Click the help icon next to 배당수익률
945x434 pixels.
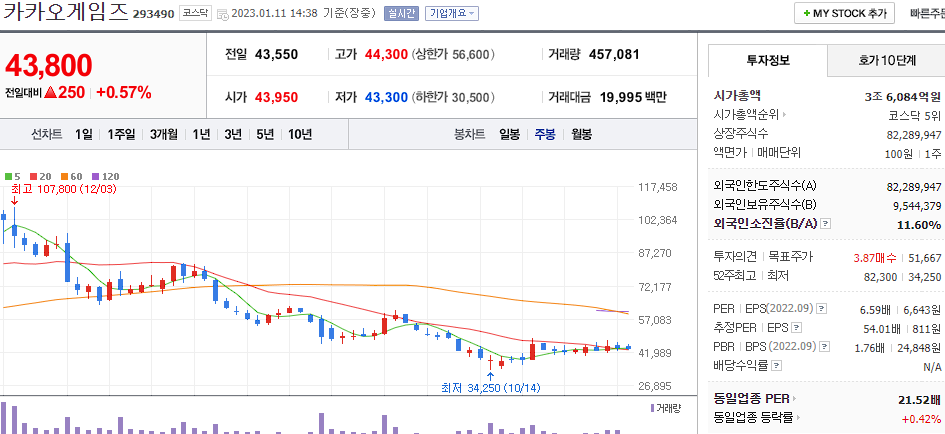click(777, 365)
